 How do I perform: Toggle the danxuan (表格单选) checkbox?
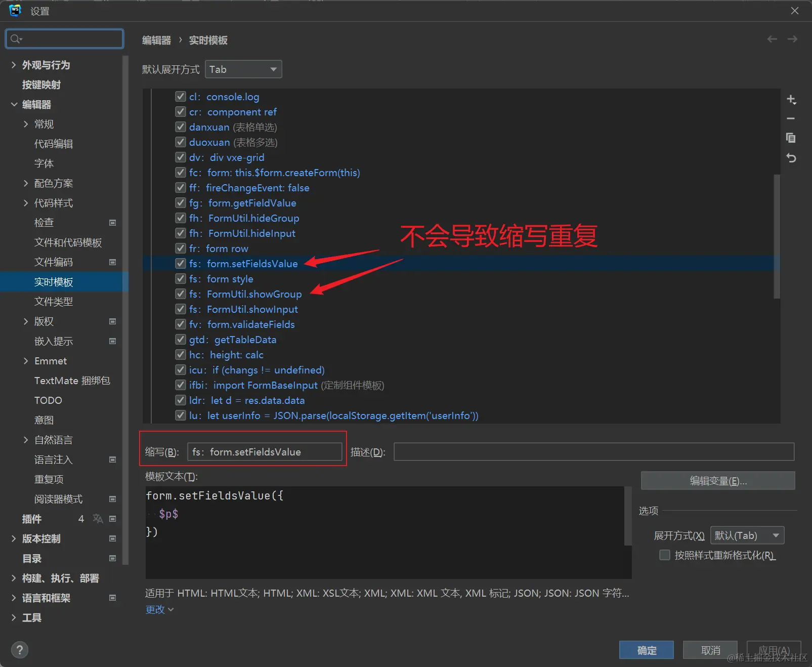coord(180,127)
